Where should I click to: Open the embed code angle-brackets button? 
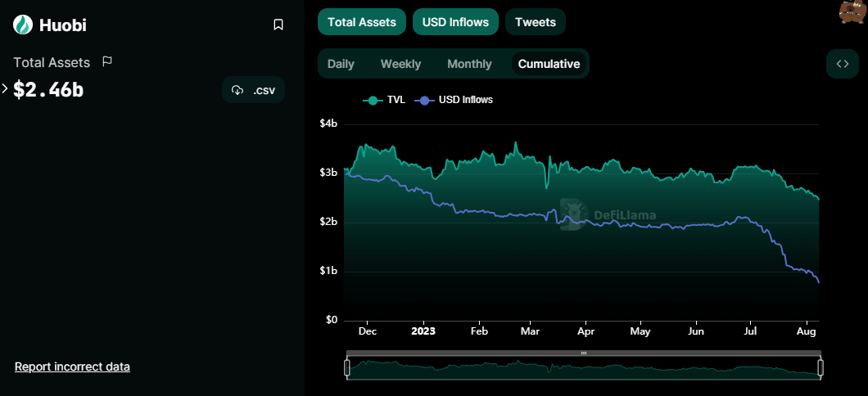coord(842,64)
